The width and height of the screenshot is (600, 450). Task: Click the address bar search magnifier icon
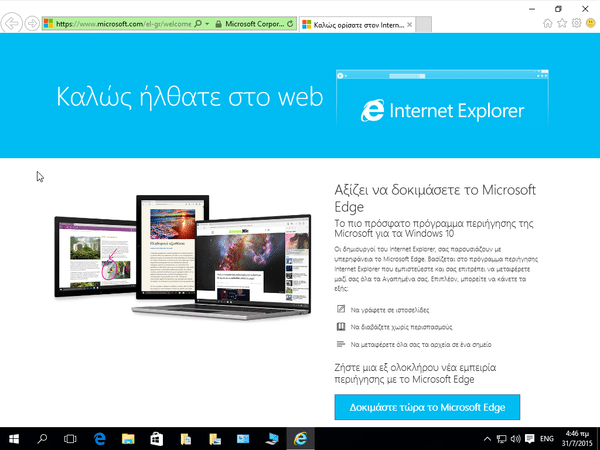coord(198,24)
